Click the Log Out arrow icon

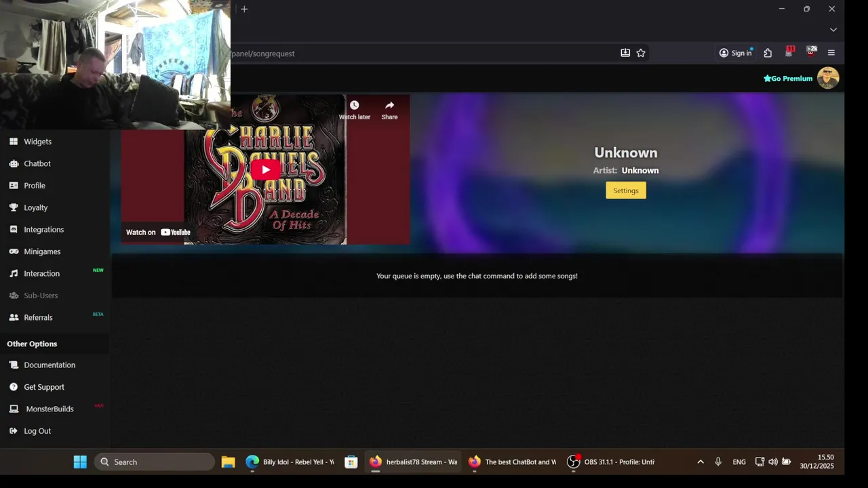14,431
